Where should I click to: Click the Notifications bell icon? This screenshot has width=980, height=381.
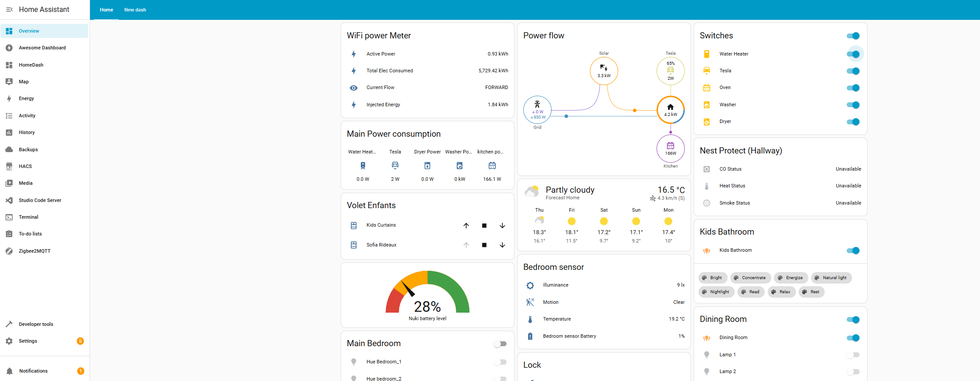(x=9, y=371)
